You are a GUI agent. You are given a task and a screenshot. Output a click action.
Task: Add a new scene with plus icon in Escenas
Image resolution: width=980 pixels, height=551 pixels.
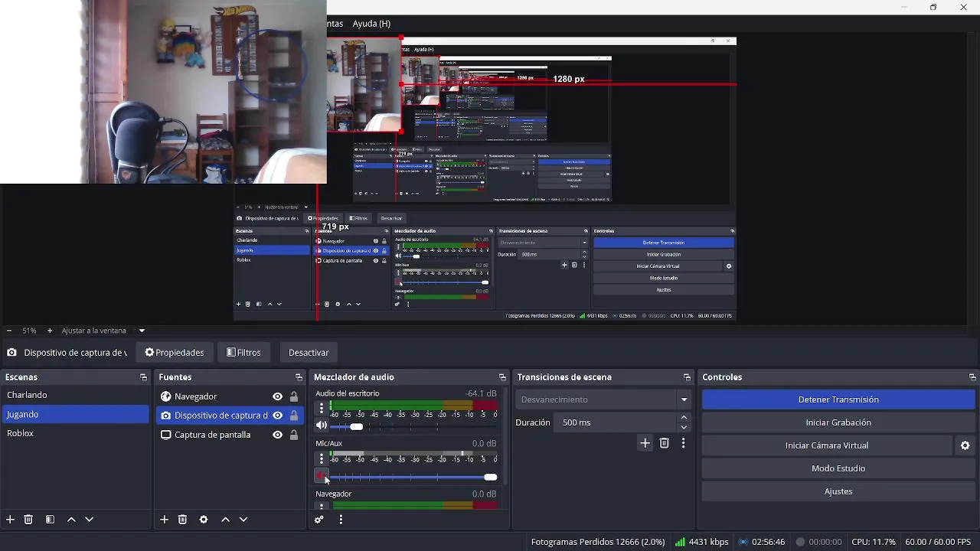(x=10, y=519)
